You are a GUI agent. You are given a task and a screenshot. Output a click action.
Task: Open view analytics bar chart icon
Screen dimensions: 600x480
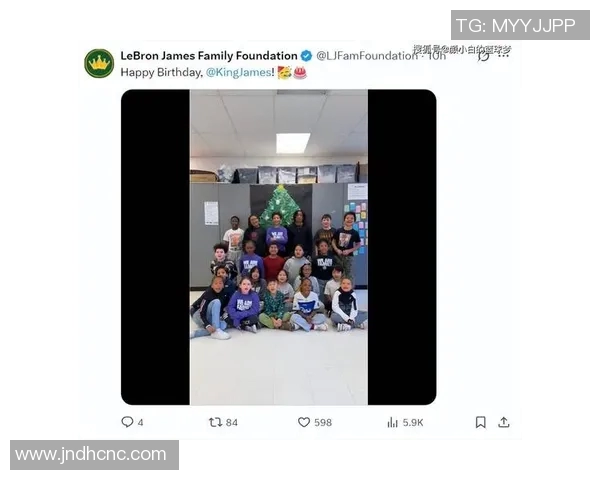click(393, 422)
